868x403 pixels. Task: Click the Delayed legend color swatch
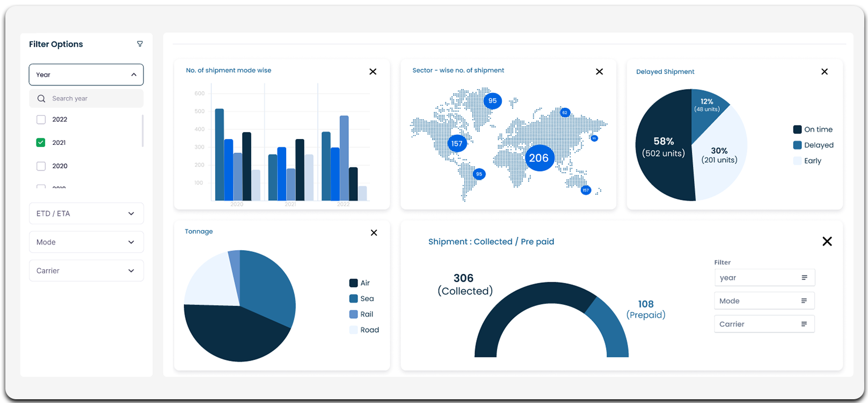click(x=797, y=145)
